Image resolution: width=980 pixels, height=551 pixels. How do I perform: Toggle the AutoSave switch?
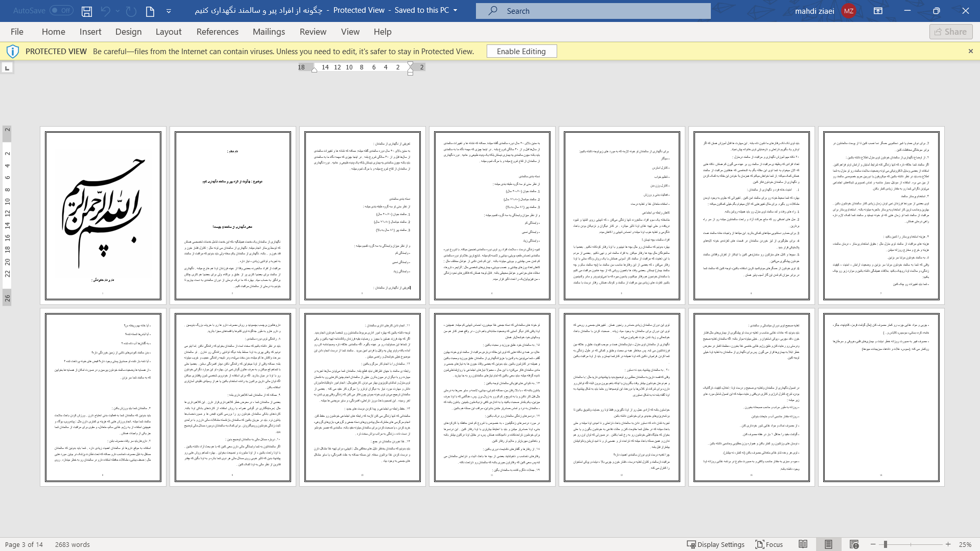pos(61,10)
